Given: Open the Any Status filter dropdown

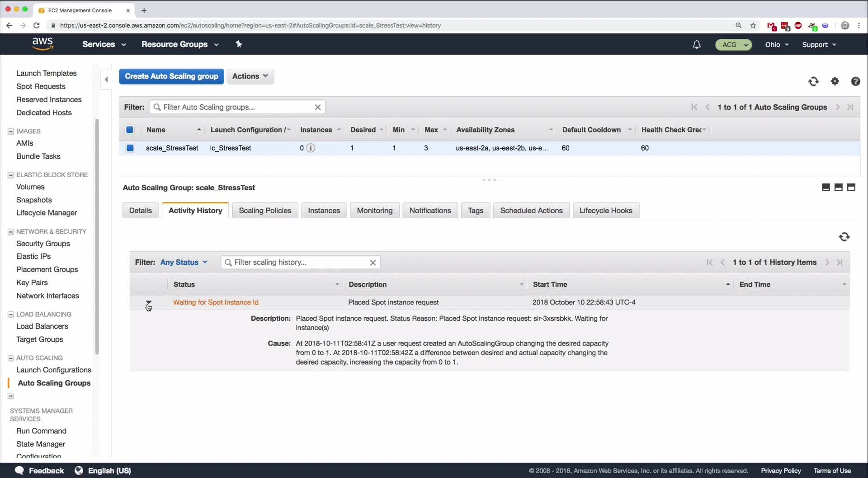Looking at the screenshot, I should point(184,262).
